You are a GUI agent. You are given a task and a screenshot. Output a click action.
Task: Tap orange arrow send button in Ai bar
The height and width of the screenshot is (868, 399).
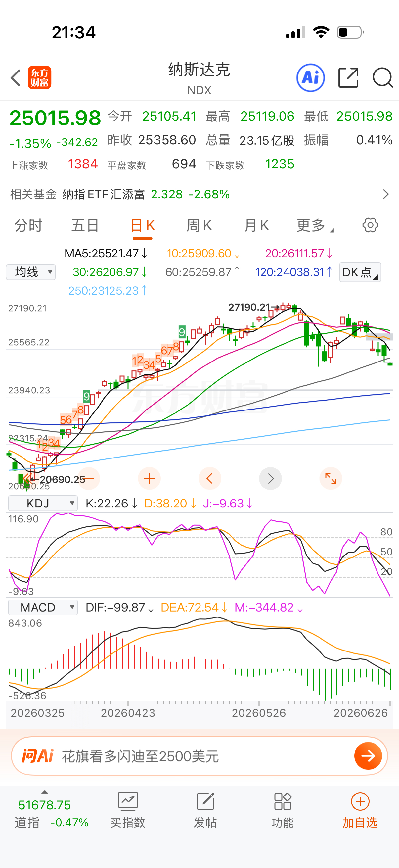point(368,756)
